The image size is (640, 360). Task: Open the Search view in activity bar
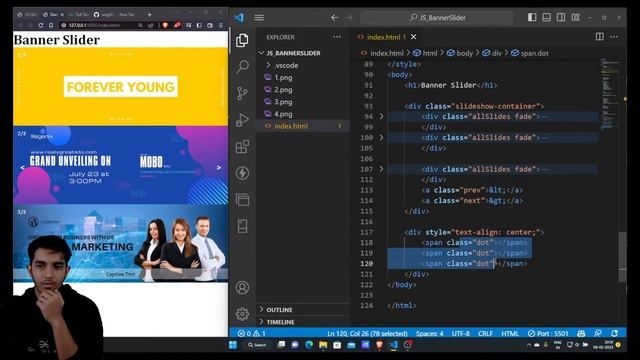(x=242, y=67)
